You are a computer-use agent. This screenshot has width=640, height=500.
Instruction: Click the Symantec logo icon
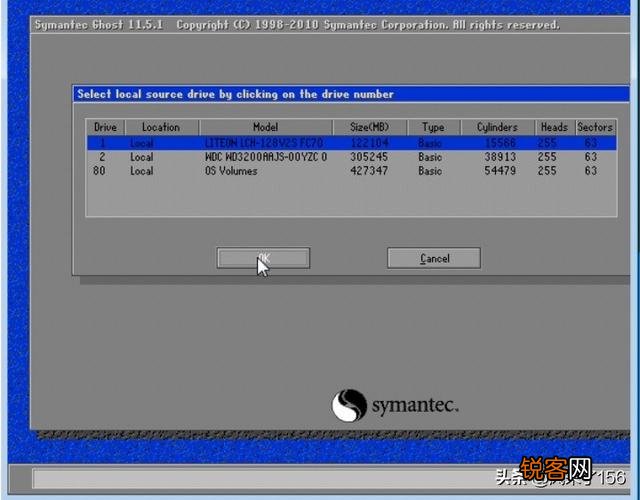[x=349, y=405]
